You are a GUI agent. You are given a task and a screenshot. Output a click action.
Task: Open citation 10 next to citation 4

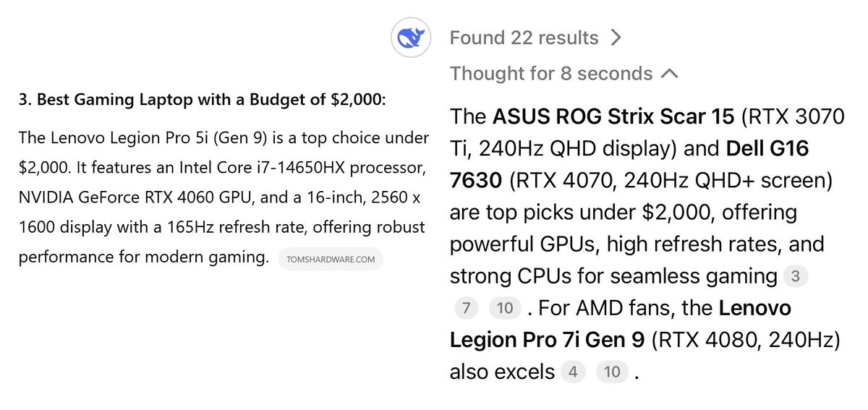pyautogui.click(x=612, y=372)
